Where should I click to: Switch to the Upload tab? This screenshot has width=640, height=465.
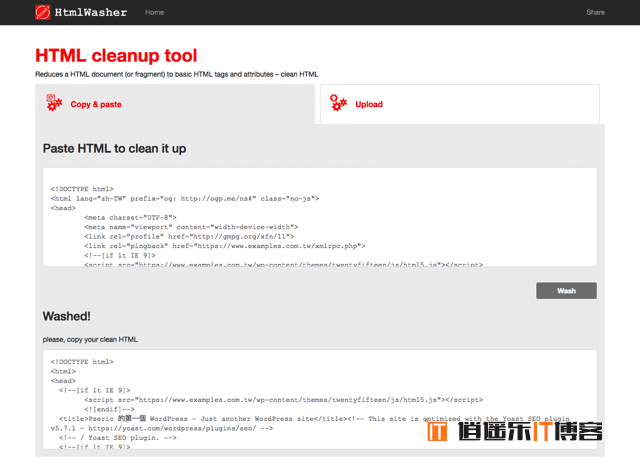pos(460,104)
